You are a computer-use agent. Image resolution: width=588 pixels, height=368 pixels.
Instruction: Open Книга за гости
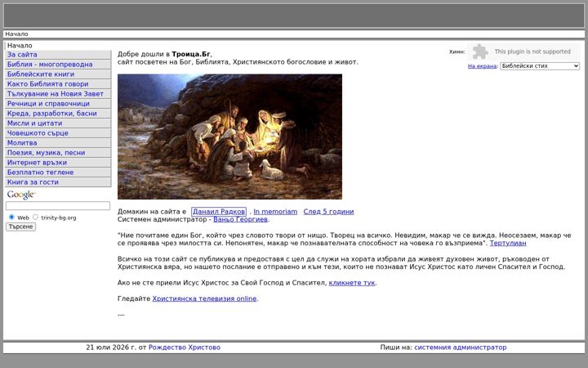(58, 182)
